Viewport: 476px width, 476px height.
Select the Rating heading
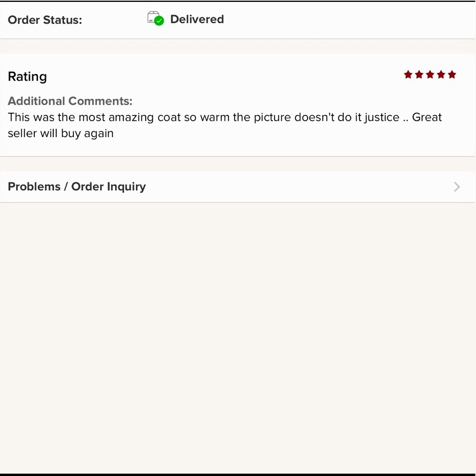(x=27, y=77)
